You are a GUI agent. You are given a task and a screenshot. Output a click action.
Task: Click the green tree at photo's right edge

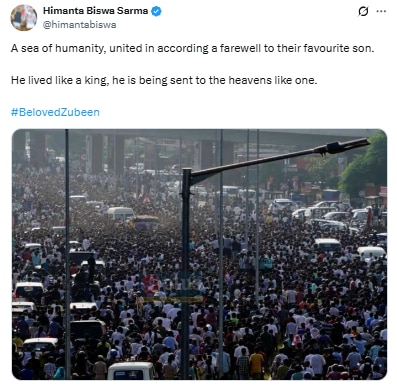tap(365, 166)
